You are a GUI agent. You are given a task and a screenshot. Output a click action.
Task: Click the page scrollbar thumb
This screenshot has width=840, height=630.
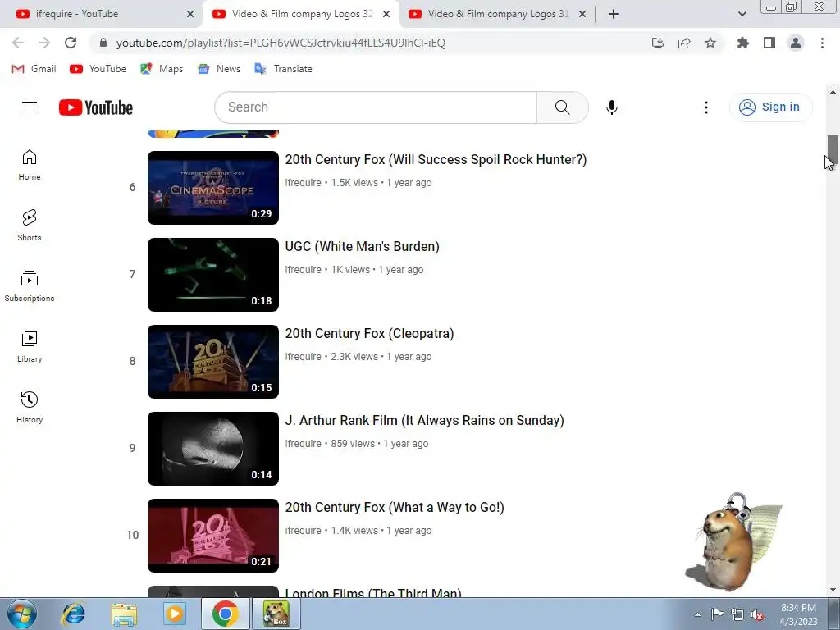click(x=833, y=150)
